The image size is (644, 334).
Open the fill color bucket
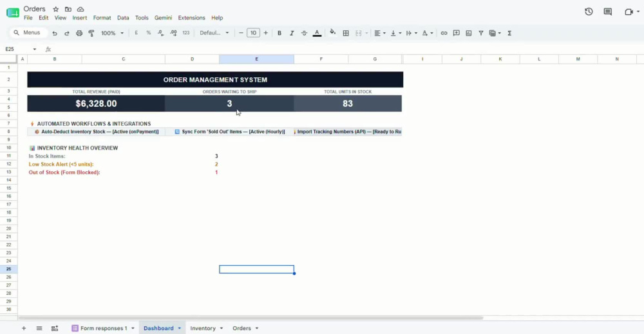point(333,32)
